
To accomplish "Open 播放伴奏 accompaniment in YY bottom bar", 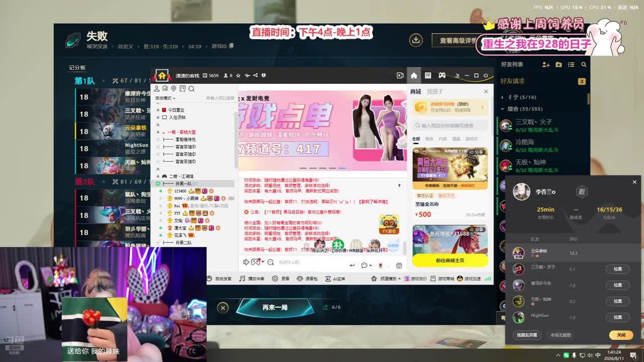I will pyautogui.click(x=252, y=279).
